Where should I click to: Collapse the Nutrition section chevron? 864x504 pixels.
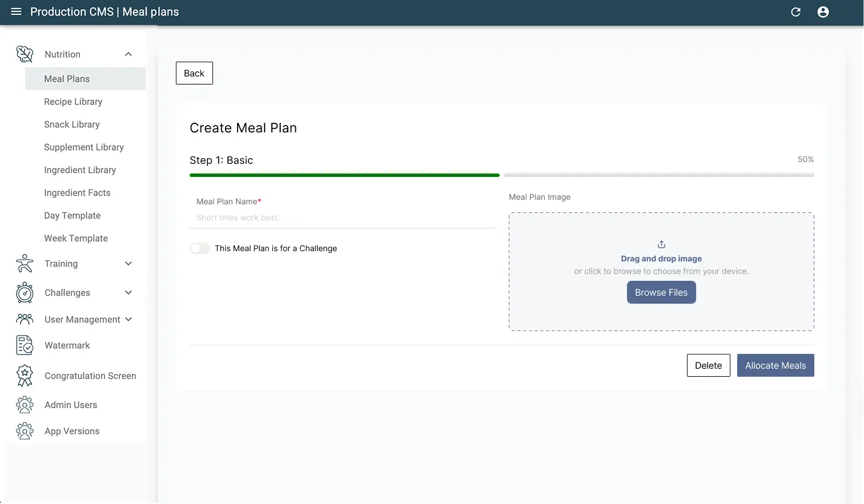tap(128, 54)
